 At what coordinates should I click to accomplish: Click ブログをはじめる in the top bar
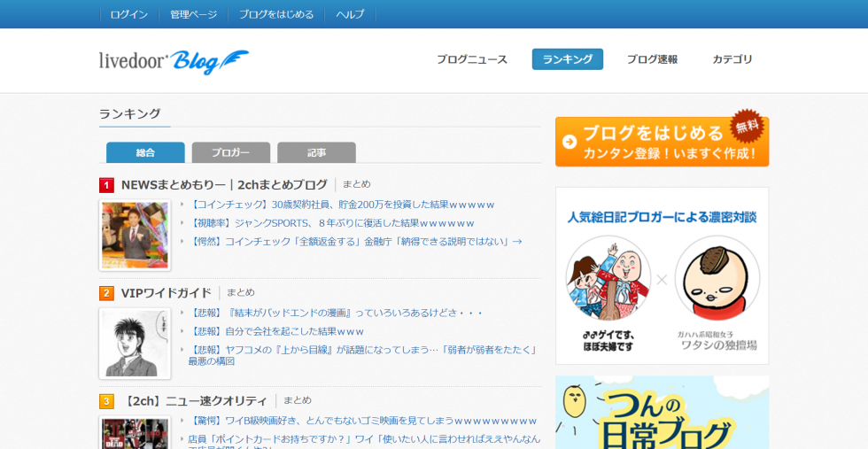tap(276, 14)
